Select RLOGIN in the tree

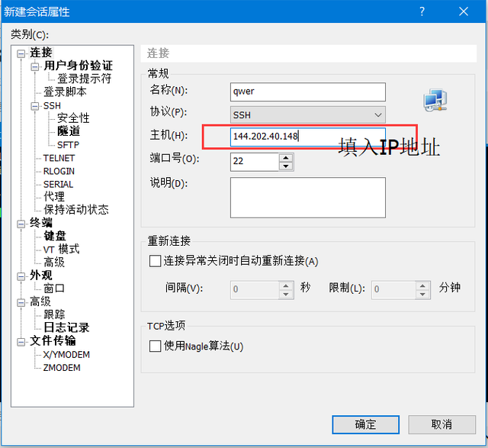59,172
